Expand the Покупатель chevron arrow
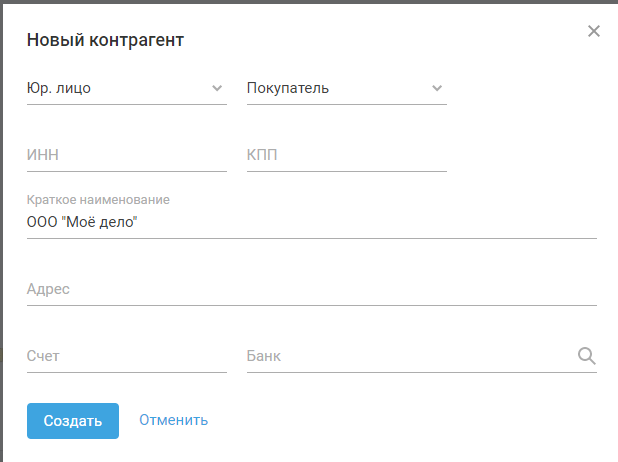618x462 pixels. coord(437,88)
